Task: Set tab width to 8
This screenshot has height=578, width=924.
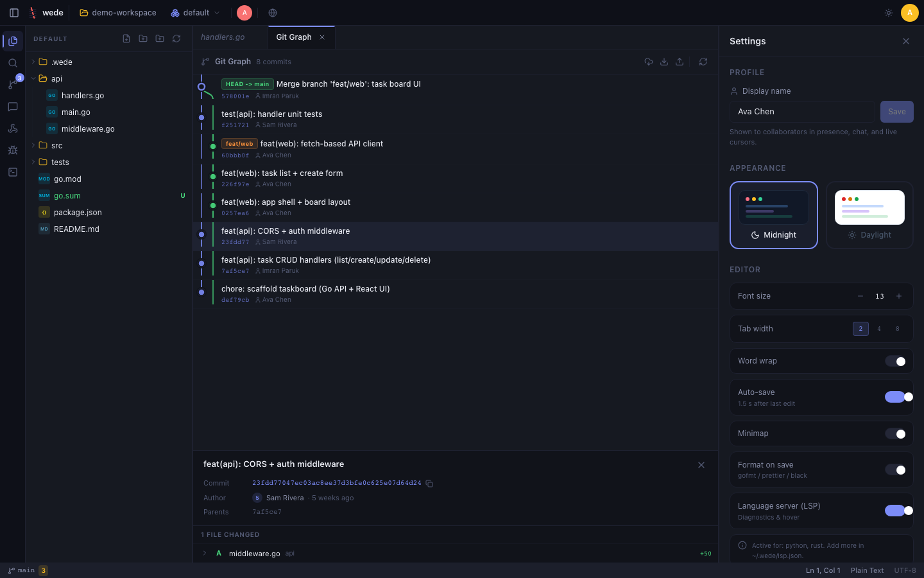Action: click(897, 329)
